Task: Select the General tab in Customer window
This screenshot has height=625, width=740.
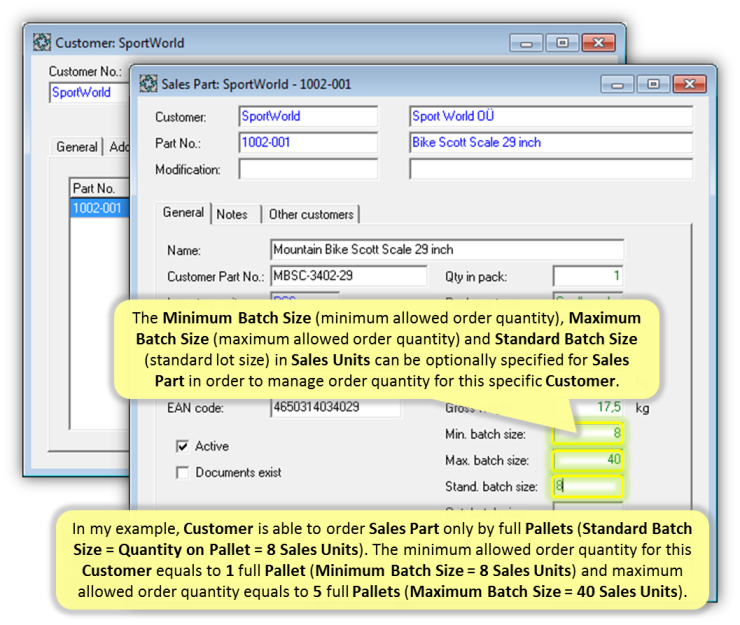Action: click(76, 147)
